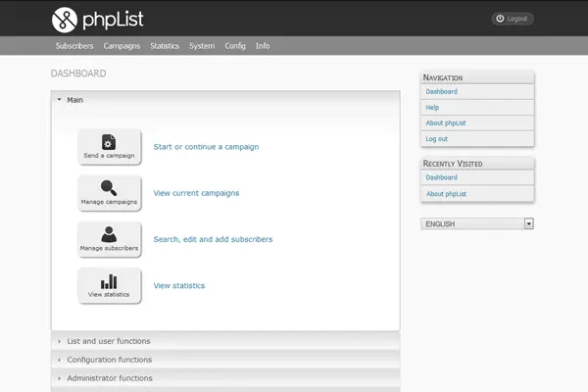
Task: Open the Subscribers menu
Action: click(x=74, y=46)
